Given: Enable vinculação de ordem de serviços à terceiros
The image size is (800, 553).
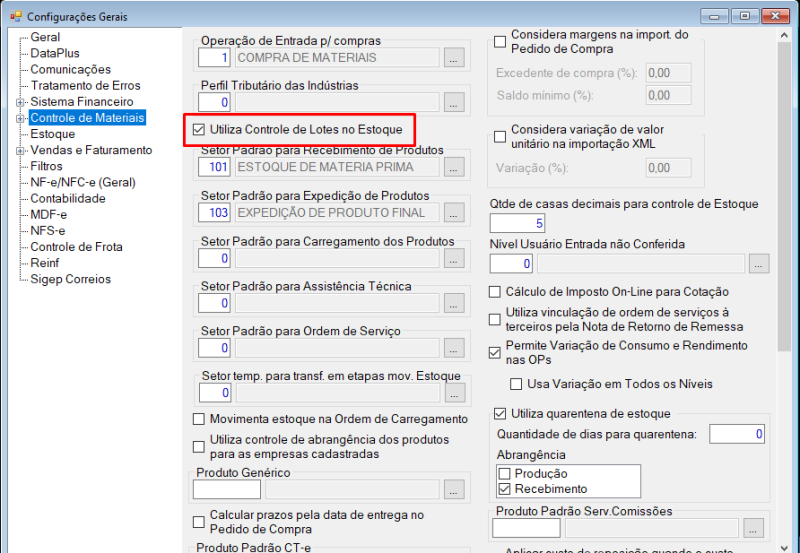Looking at the screenshot, I should tap(494, 319).
